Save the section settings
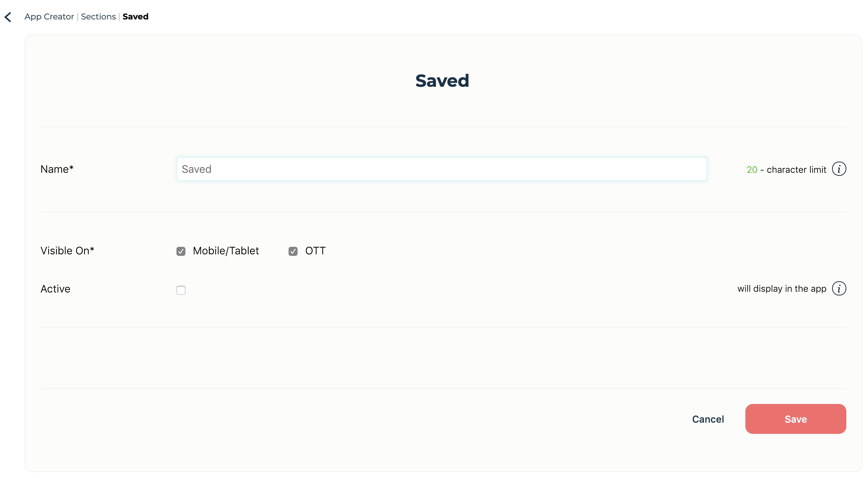 click(795, 419)
